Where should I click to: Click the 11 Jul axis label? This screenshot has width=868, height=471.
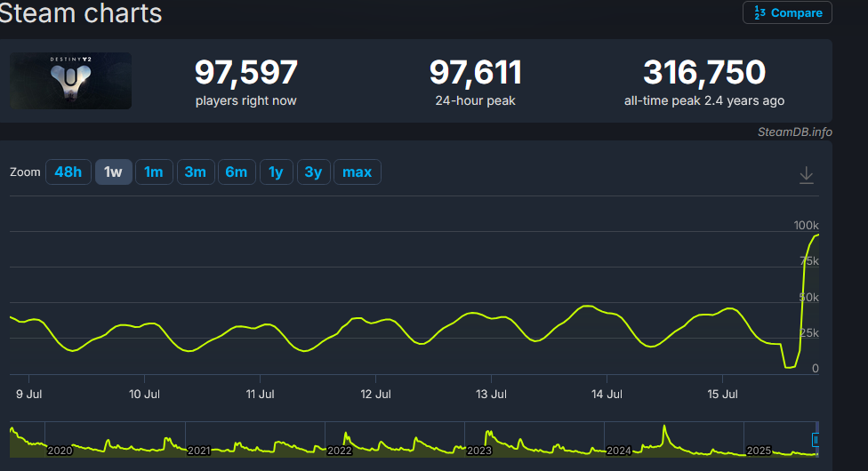click(x=261, y=394)
